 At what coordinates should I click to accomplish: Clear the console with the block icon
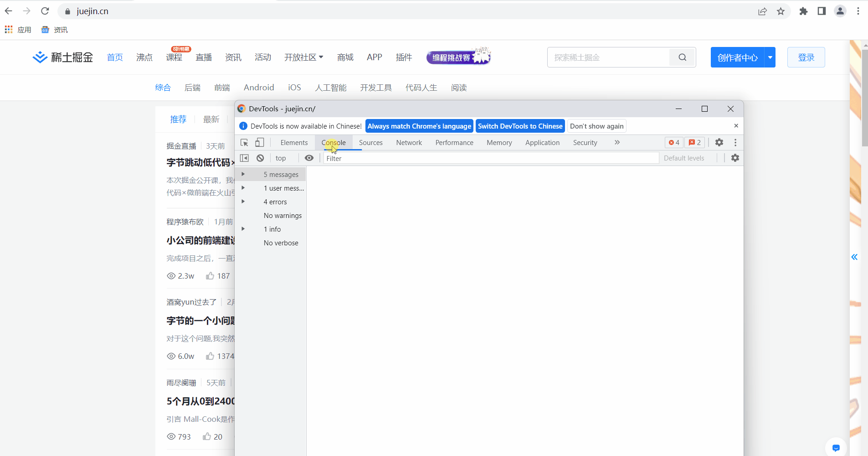[260, 158]
